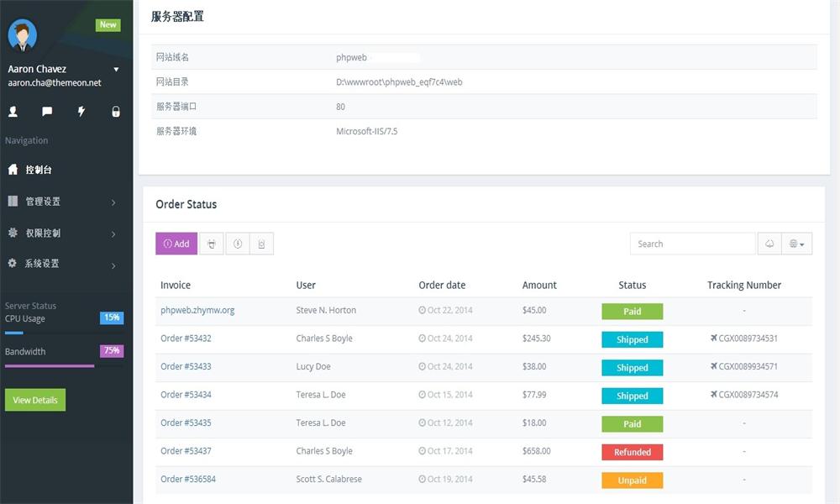Click the bell notification icon beside Search
This screenshot has height=504, width=840.
coord(769,244)
